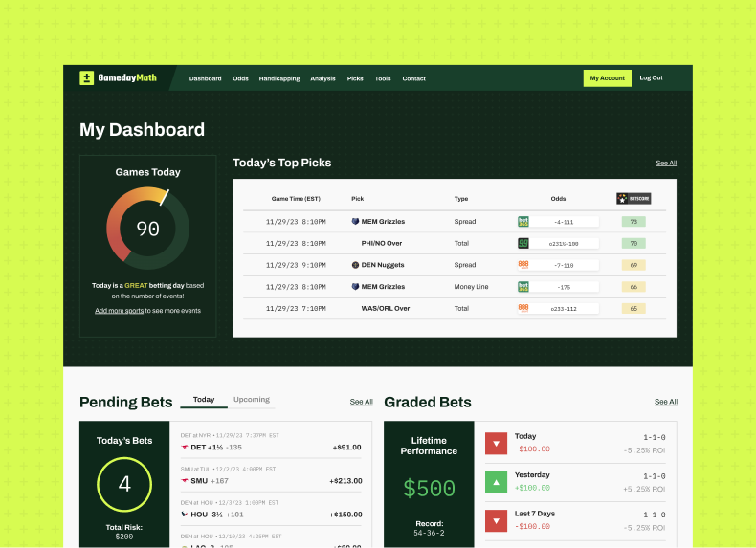This screenshot has height=548, width=756.
Task: Click the yellow betscore badge 66
Action: tap(634, 287)
